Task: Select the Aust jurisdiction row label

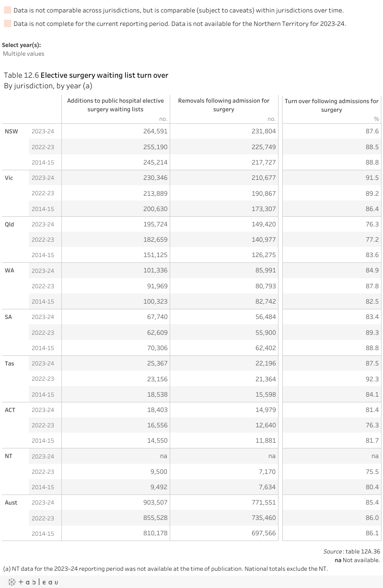Action: click(x=11, y=503)
